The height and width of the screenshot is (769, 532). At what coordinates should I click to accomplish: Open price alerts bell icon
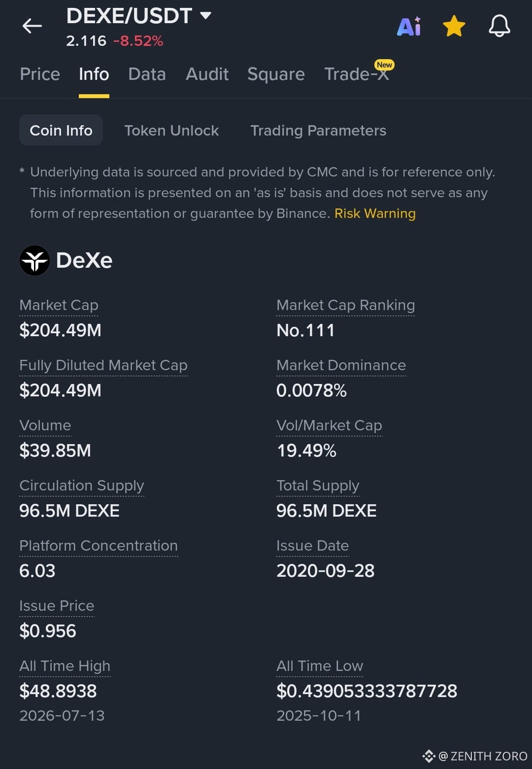(499, 26)
